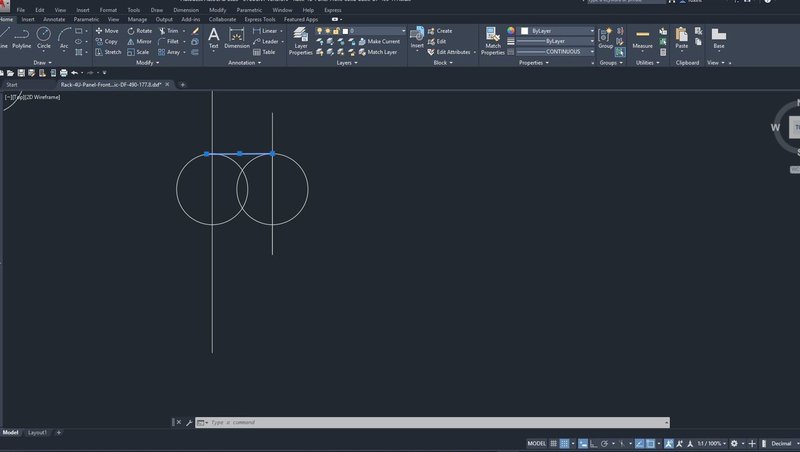Choose the Stretch modify tool
This screenshot has width=800, height=452.
[108, 52]
